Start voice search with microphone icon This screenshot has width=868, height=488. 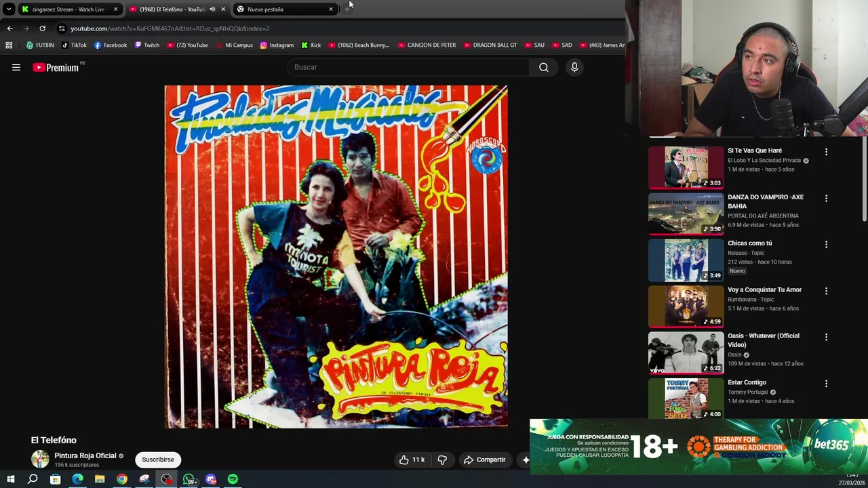[x=574, y=67]
